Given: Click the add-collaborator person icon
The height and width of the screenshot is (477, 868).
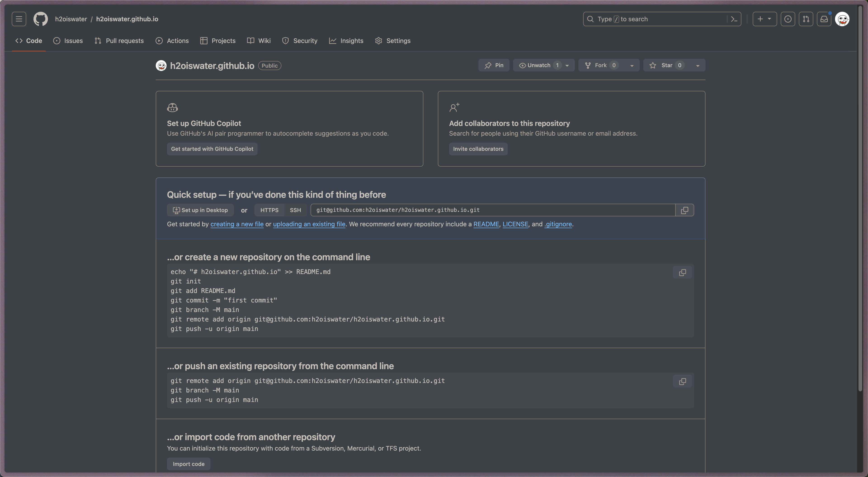Looking at the screenshot, I should [454, 108].
